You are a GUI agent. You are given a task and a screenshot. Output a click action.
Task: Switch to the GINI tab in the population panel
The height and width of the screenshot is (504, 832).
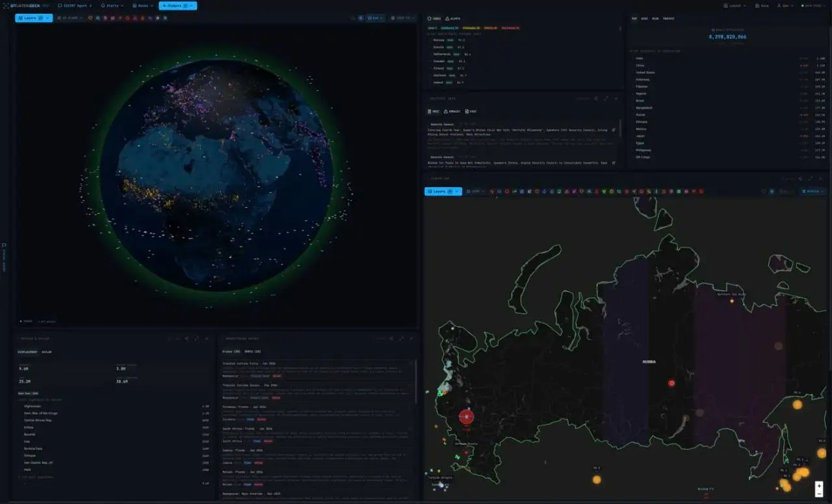pyautogui.click(x=643, y=19)
